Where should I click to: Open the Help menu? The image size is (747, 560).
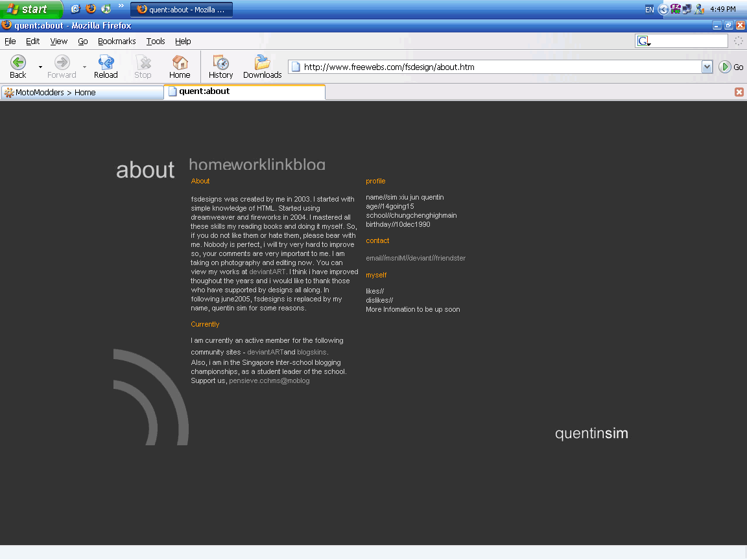pyautogui.click(x=183, y=41)
